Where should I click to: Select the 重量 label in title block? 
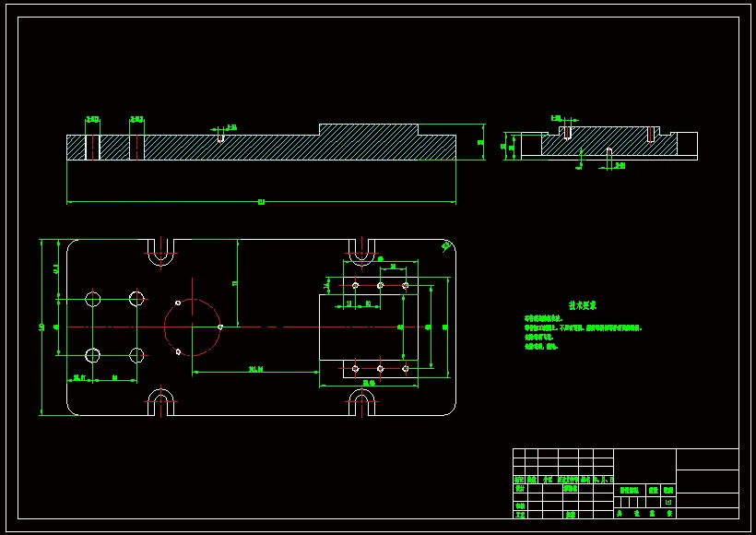point(653,490)
